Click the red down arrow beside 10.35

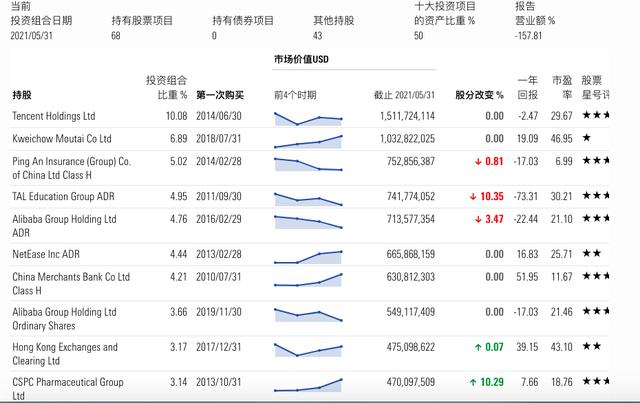[473, 197]
